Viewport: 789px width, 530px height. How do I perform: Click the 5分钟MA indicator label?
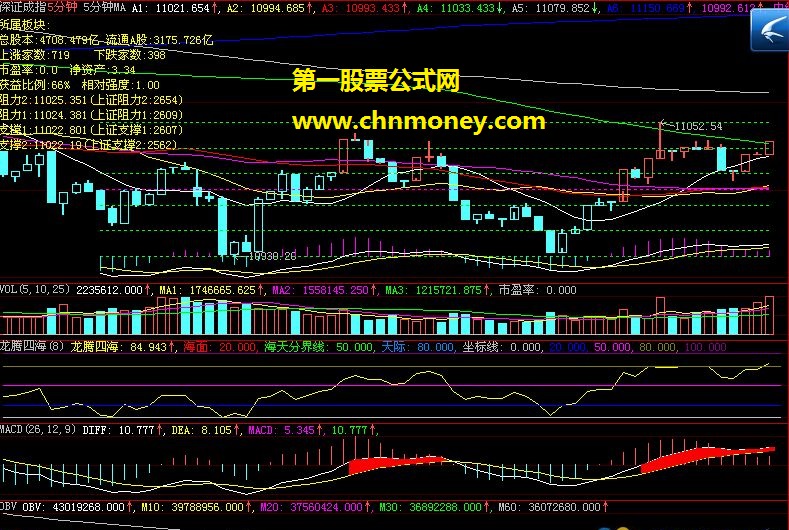pos(104,8)
